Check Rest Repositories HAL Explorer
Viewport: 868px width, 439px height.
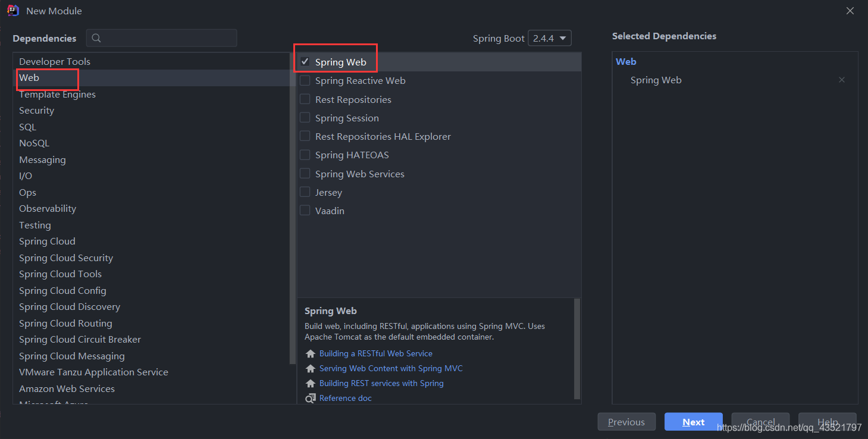pos(305,136)
